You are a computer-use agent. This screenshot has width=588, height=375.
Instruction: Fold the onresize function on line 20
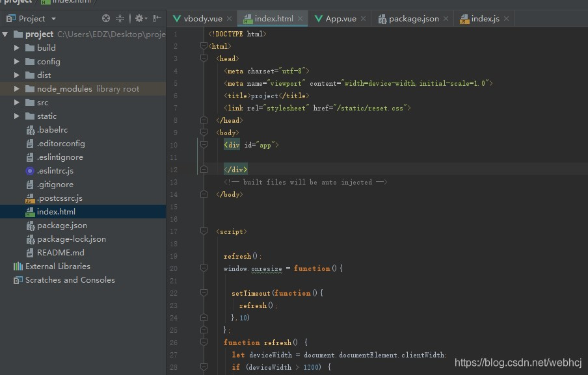point(204,268)
